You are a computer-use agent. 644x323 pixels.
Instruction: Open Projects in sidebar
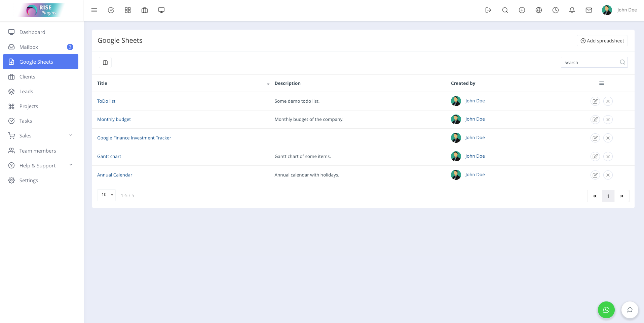41,106
